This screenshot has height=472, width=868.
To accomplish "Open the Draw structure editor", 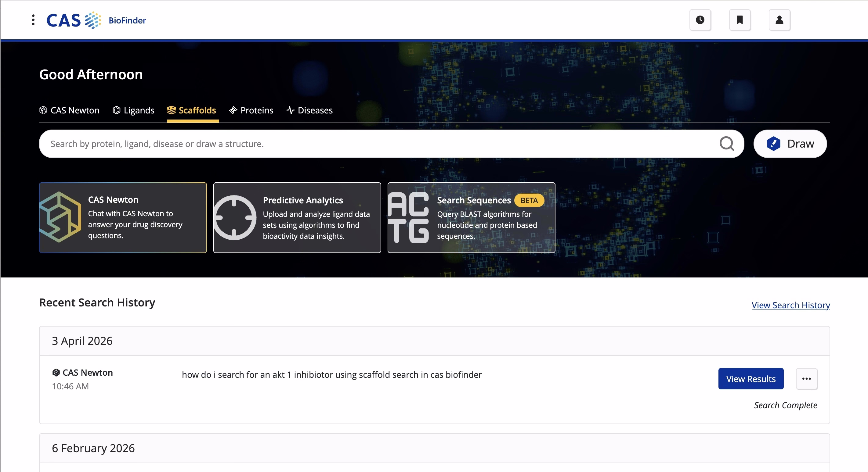I will click(x=790, y=144).
